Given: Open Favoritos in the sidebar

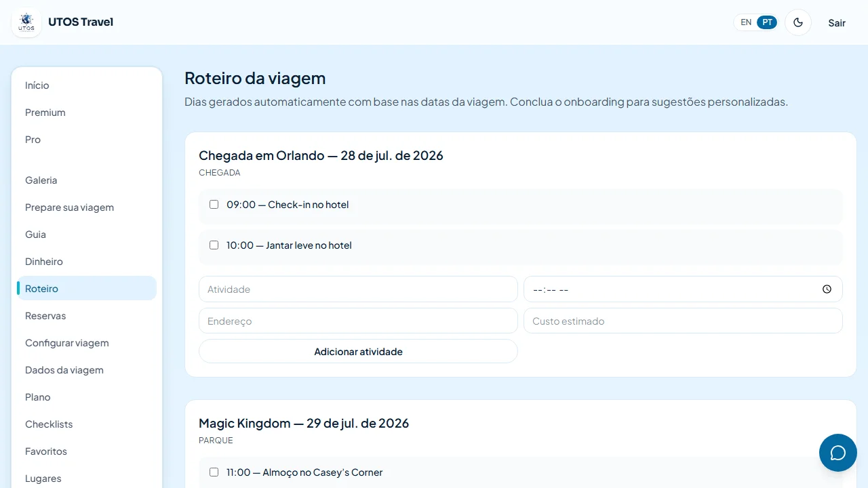Looking at the screenshot, I should (x=87, y=451).
